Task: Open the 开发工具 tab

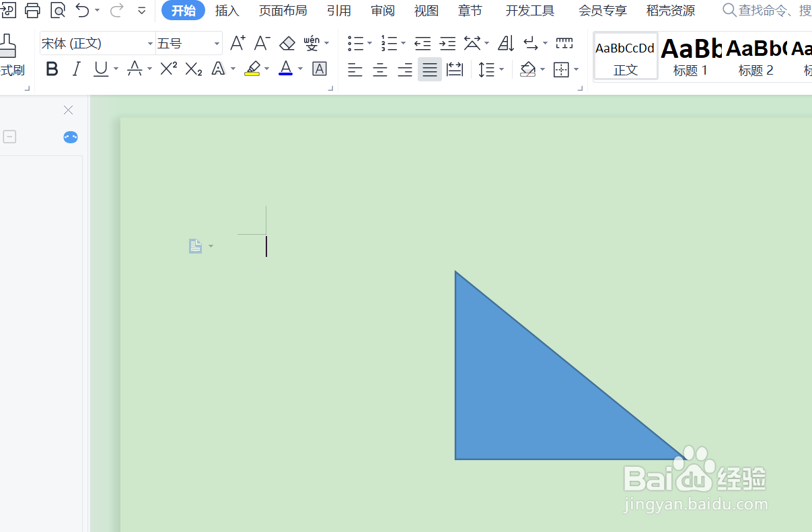Action: (x=530, y=11)
